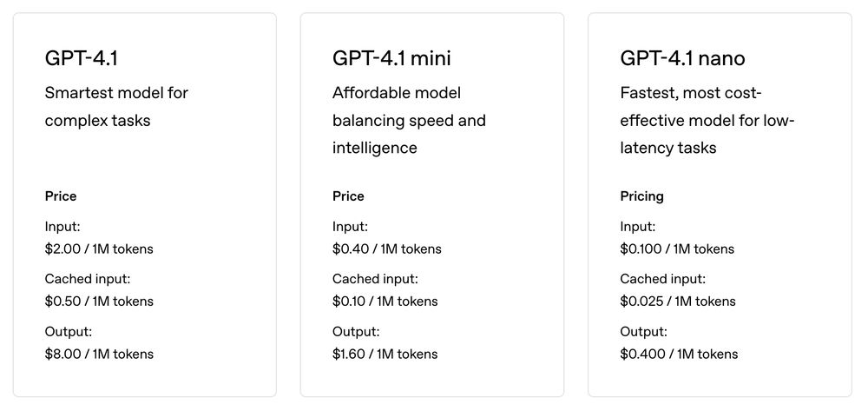Select the GPT-4.1 nano heading
Viewport: 868px width, 411px height.
(x=682, y=58)
